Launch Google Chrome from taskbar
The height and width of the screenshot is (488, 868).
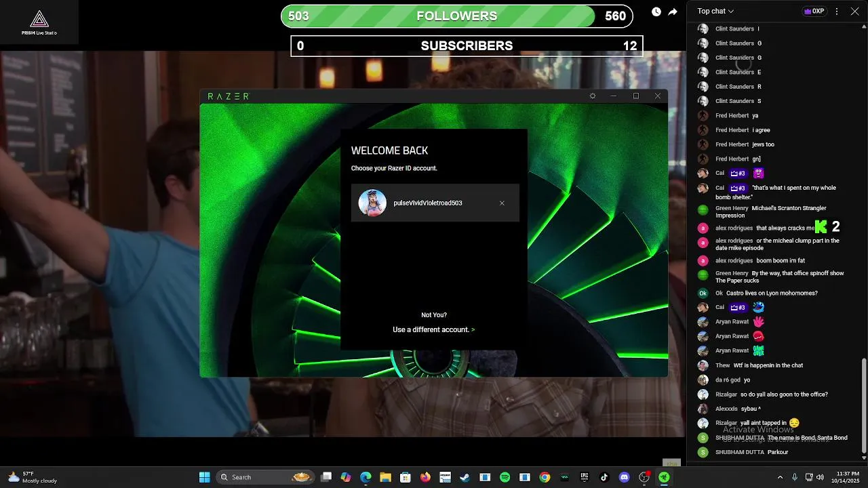(545, 477)
